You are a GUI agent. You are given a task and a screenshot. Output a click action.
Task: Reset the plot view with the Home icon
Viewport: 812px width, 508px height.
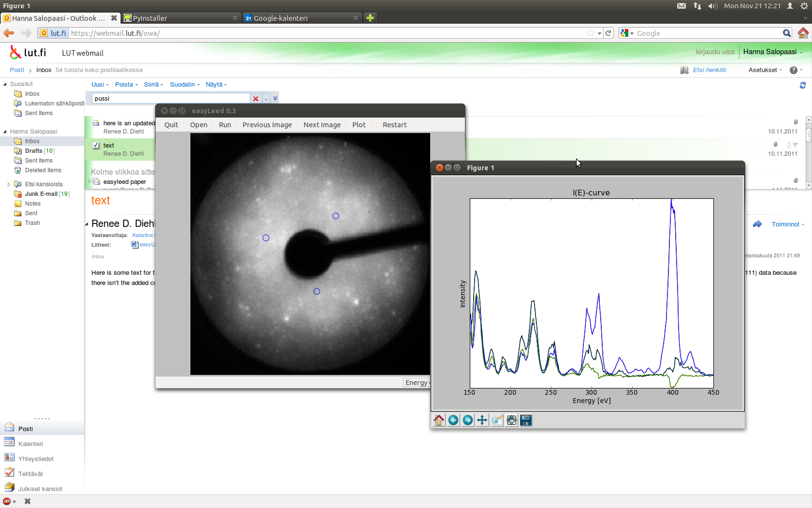click(439, 420)
